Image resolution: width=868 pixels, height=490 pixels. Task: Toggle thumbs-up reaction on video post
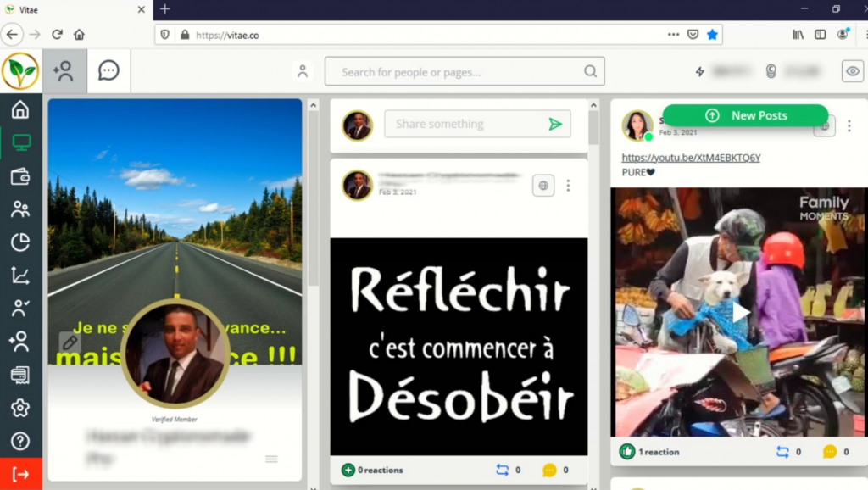[x=627, y=452]
